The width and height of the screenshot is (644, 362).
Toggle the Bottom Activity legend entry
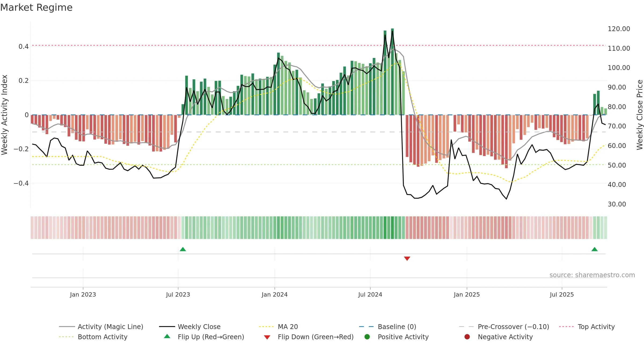pyautogui.click(x=93, y=337)
